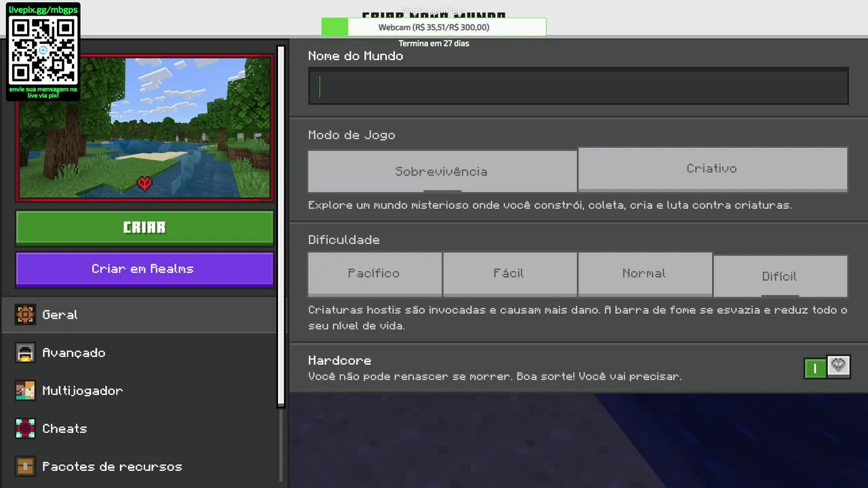Click the livepix.gg/mbgps link text
Viewport: 868px width, 488px height.
pos(43,10)
